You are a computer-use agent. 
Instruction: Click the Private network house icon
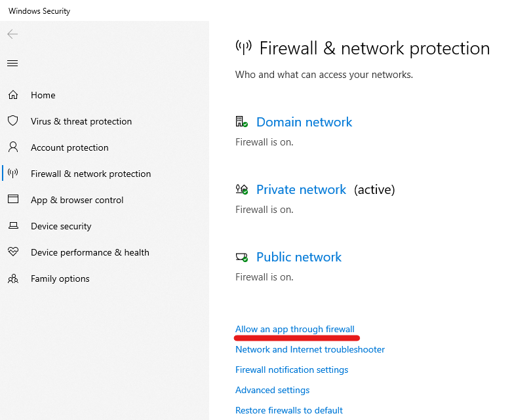click(241, 189)
